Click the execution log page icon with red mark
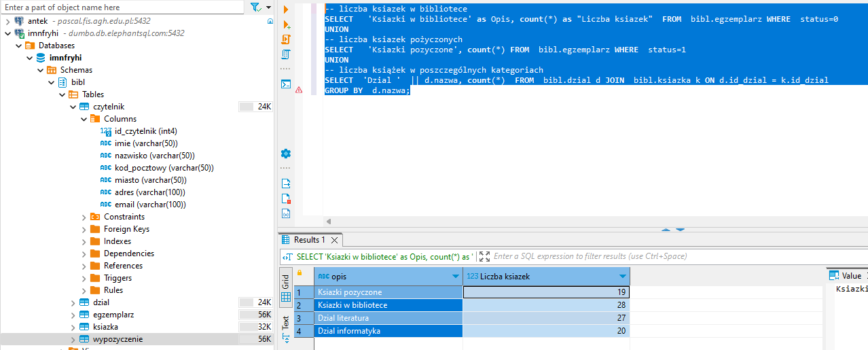The image size is (868, 350). click(x=286, y=198)
